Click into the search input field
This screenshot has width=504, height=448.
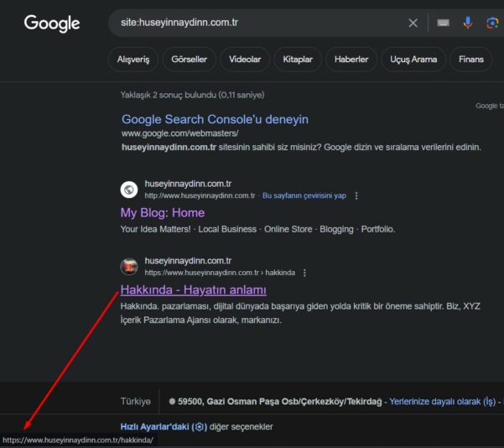pos(252,23)
